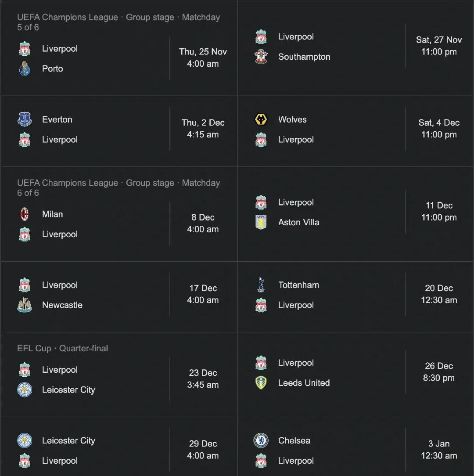Click the Porto club crest
Image resolution: width=474 pixels, height=476 pixels.
coord(25,69)
